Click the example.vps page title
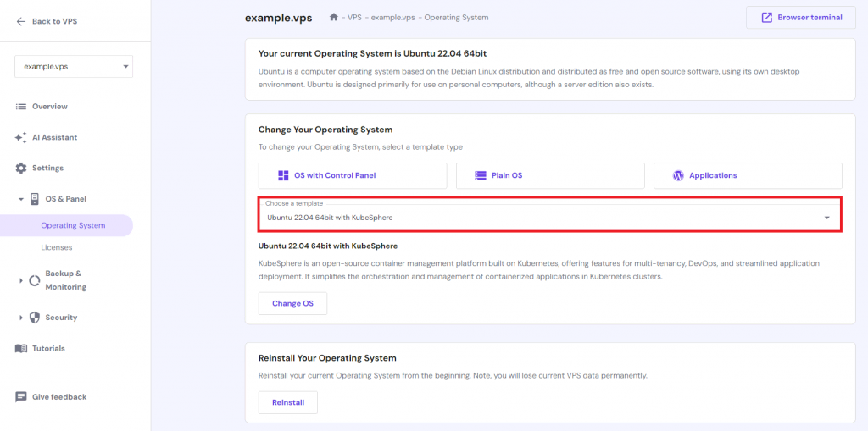This screenshot has width=868, height=431. click(x=276, y=17)
